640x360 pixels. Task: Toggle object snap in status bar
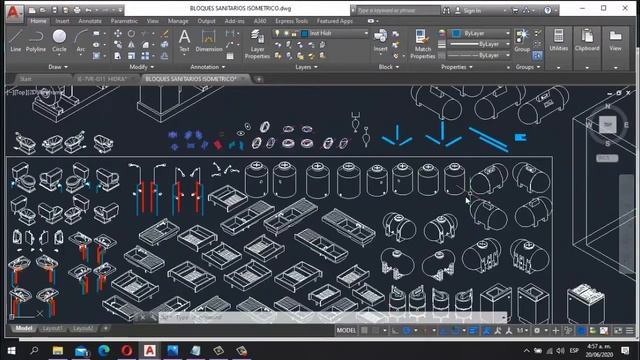[455, 330]
